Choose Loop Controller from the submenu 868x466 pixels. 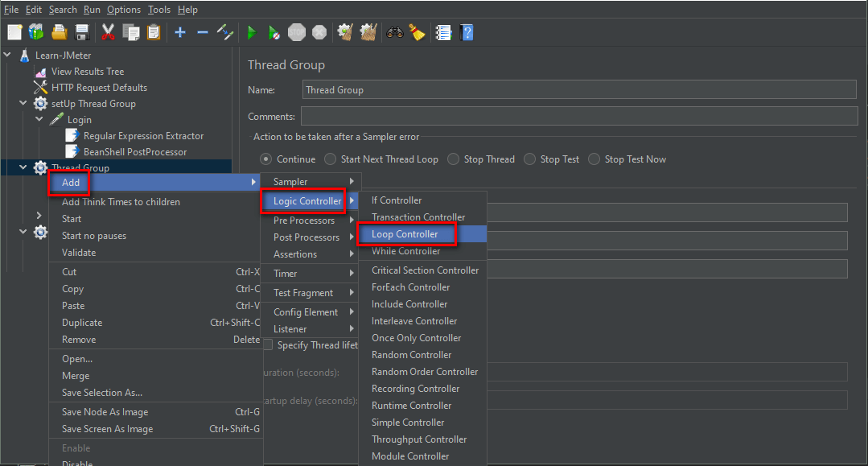[423, 234]
